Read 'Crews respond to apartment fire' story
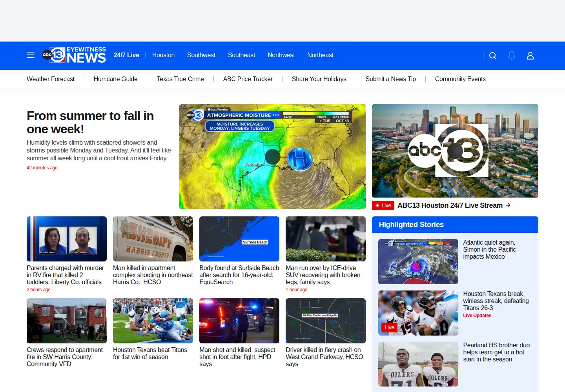 coord(65,357)
